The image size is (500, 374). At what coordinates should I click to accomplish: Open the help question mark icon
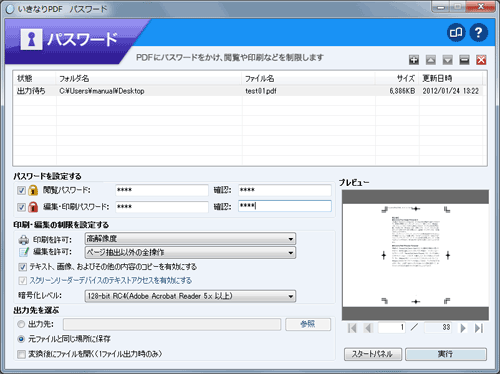click(478, 33)
